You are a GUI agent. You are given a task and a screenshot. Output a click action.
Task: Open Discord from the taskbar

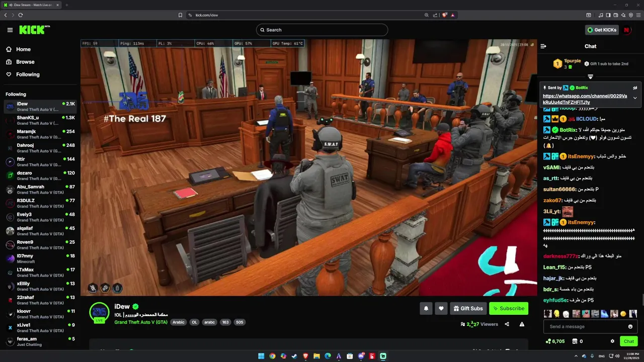click(x=361, y=356)
